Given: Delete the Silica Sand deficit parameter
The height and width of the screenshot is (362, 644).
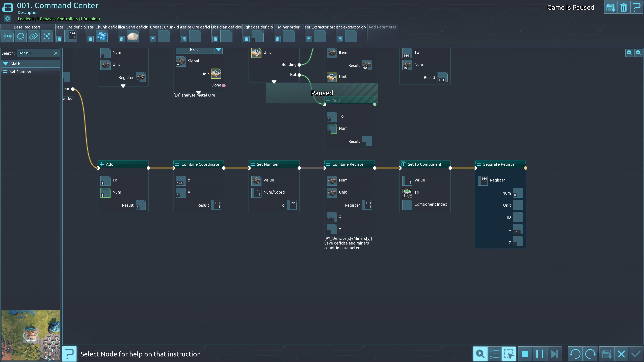Looking at the screenshot, I should coord(122,39).
